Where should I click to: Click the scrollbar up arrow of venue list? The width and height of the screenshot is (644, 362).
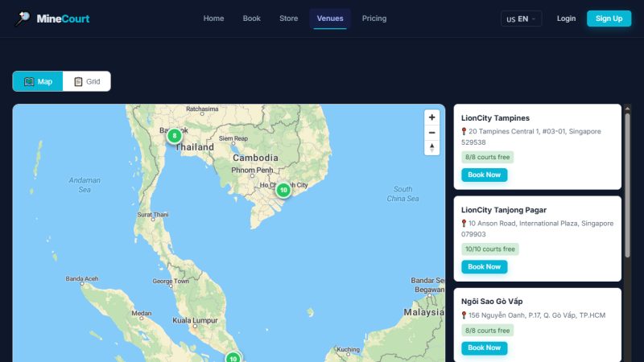(627, 109)
